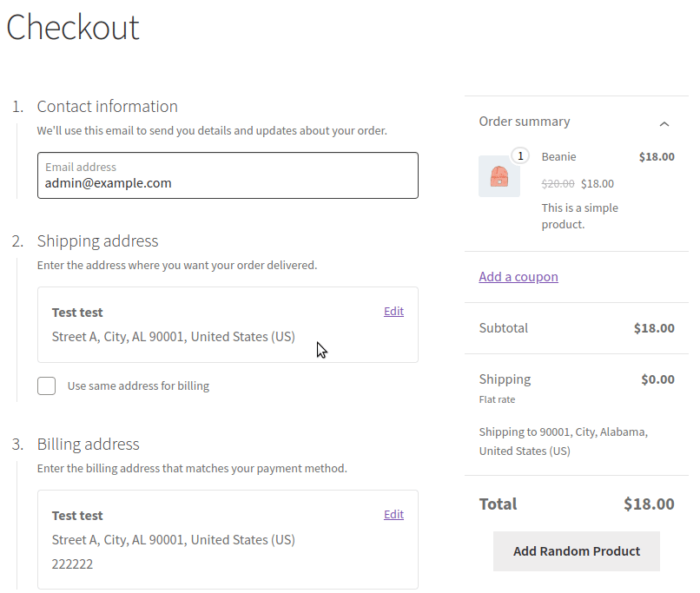Click the Order summary heading

[525, 122]
